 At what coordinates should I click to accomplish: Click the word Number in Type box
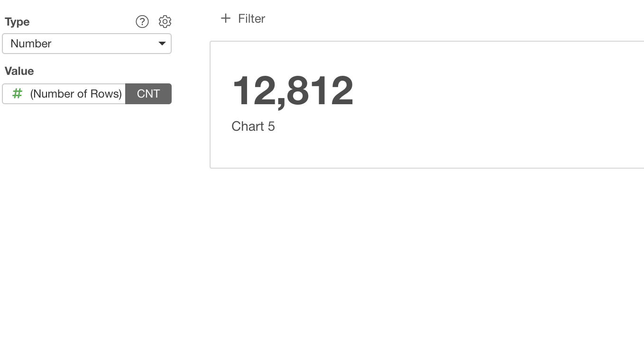[31, 44]
